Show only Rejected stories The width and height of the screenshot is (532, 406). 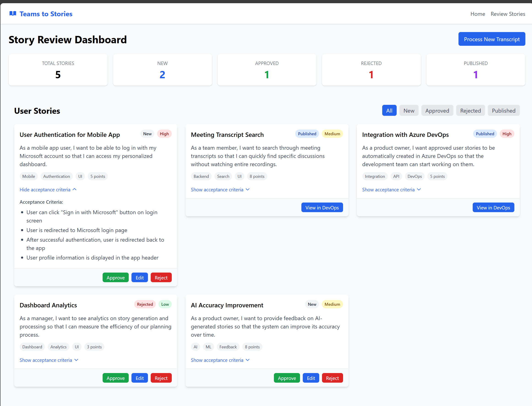click(470, 111)
